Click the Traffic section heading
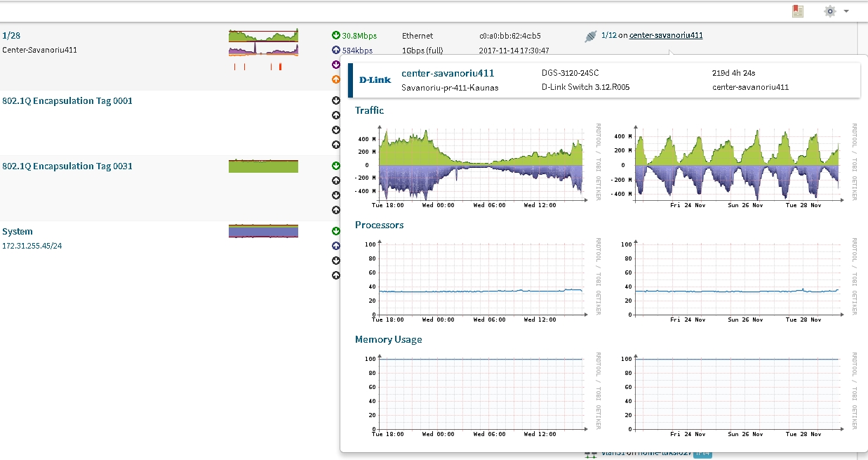This screenshot has width=868, height=460. [x=370, y=110]
